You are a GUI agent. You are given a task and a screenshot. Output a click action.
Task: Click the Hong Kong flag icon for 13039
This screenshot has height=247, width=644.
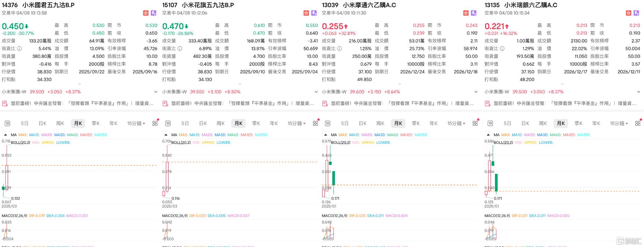tap(466, 13)
